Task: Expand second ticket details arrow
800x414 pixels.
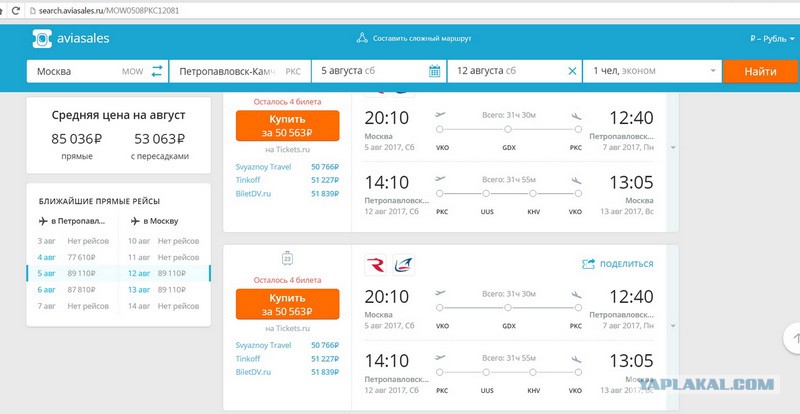Action: tap(673, 326)
